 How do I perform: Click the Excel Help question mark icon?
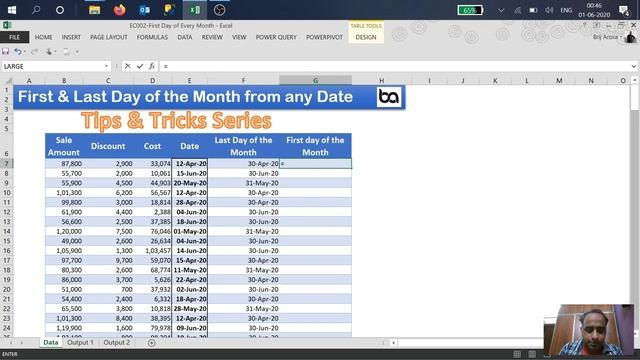click(584, 25)
